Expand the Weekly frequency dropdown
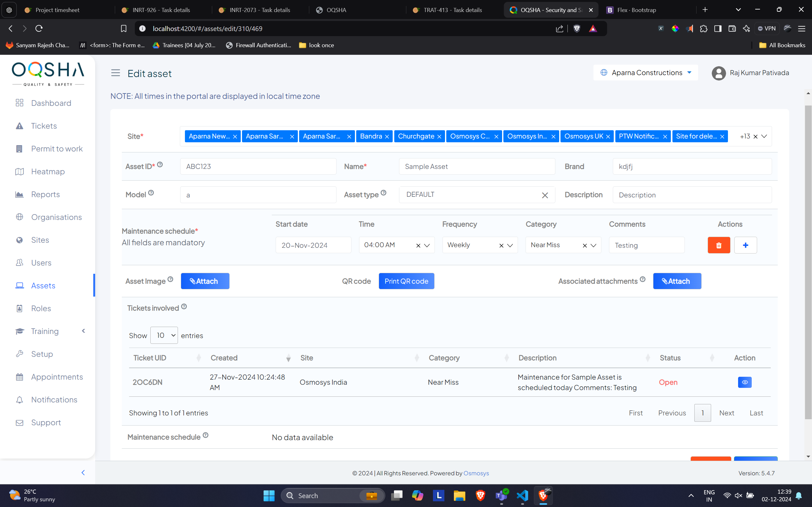The image size is (812, 507). coord(510,245)
